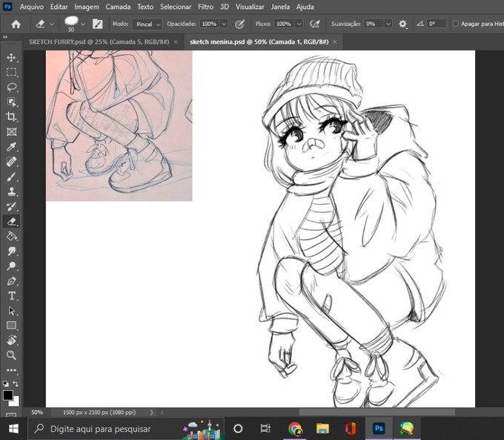Open the Texto menu
Image resolution: width=504 pixels, height=440 pixels.
coord(145,7)
